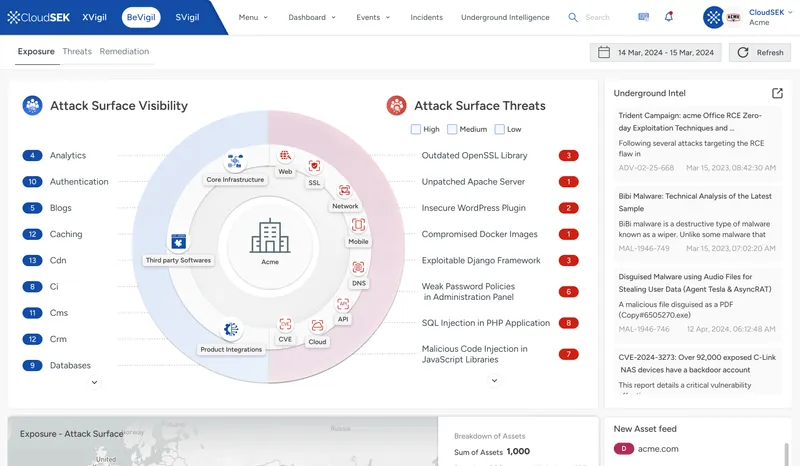The image size is (800, 466).
Task: Select the Cloud icon in wheel
Action: (317, 326)
